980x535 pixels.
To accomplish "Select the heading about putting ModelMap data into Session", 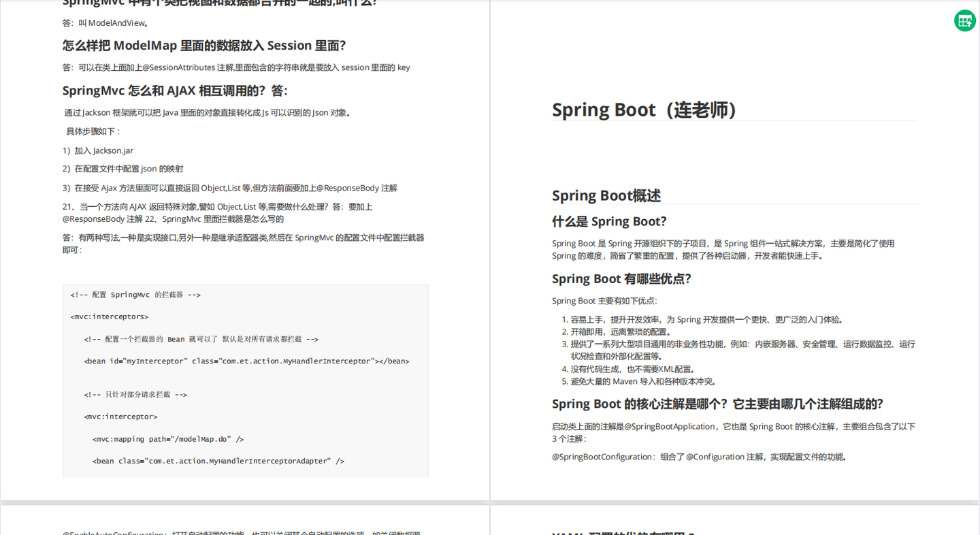I will 204,46.
